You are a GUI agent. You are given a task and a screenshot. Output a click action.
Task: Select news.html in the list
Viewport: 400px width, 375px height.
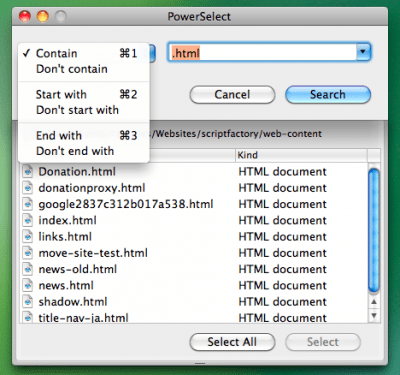pyautogui.click(x=66, y=285)
